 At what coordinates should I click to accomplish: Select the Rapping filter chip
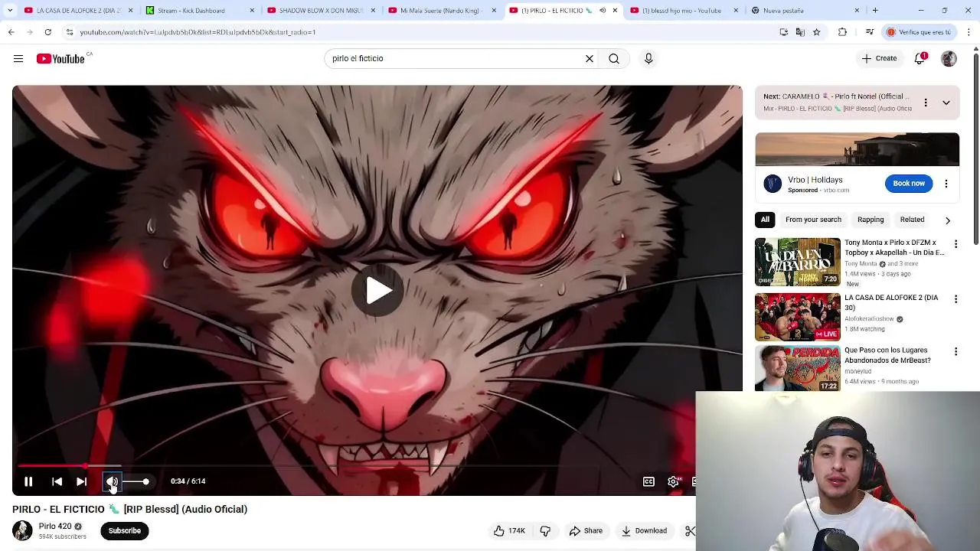(x=871, y=220)
